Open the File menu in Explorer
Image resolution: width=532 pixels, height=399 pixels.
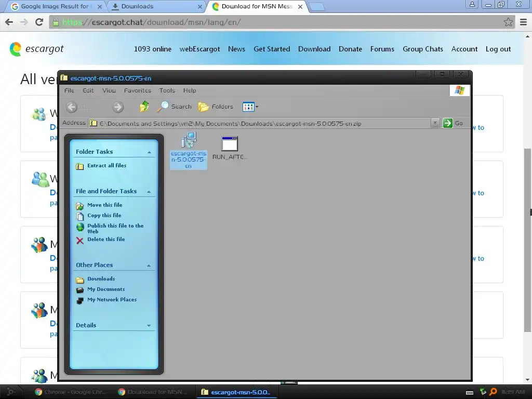pyautogui.click(x=69, y=90)
